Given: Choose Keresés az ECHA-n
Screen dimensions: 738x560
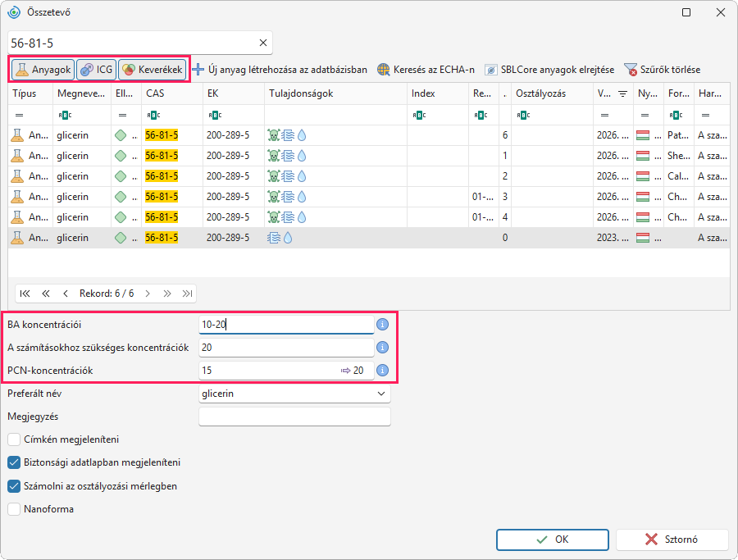Looking at the screenshot, I should pos(426,70).
